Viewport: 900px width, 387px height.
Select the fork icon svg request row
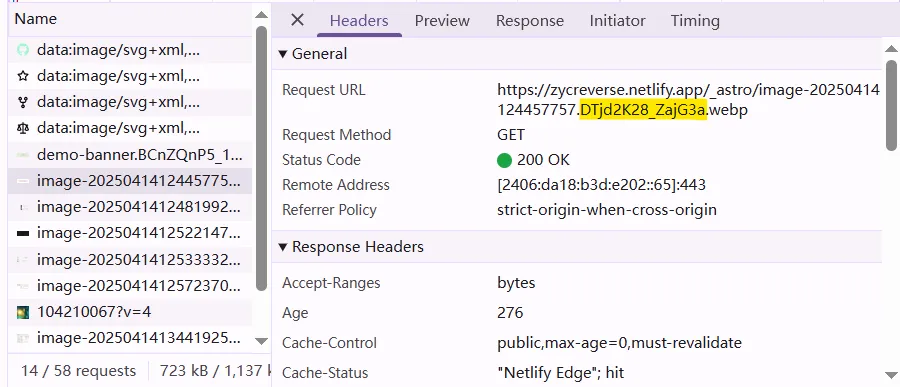pos(130,102)
